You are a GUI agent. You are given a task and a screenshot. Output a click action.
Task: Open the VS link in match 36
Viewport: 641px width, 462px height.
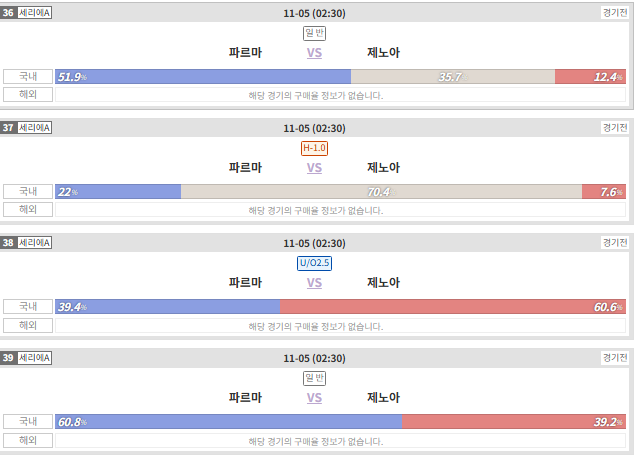[314, 53]
